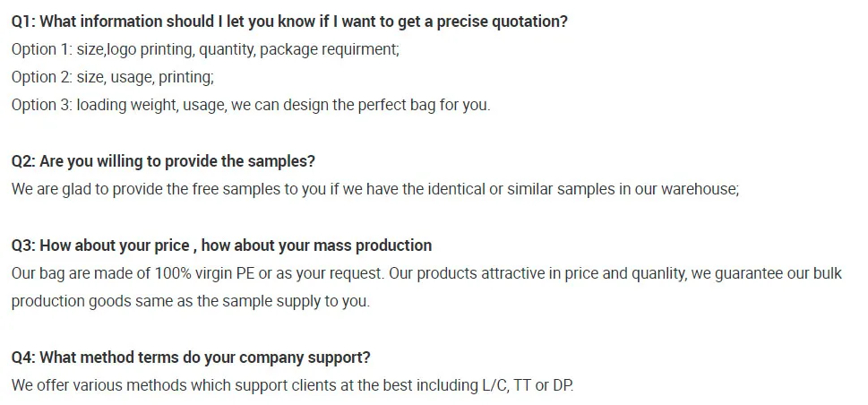Click the Q2 heading about providing samples
Viewport: 868px width, 405px height.
pos(163,161)
